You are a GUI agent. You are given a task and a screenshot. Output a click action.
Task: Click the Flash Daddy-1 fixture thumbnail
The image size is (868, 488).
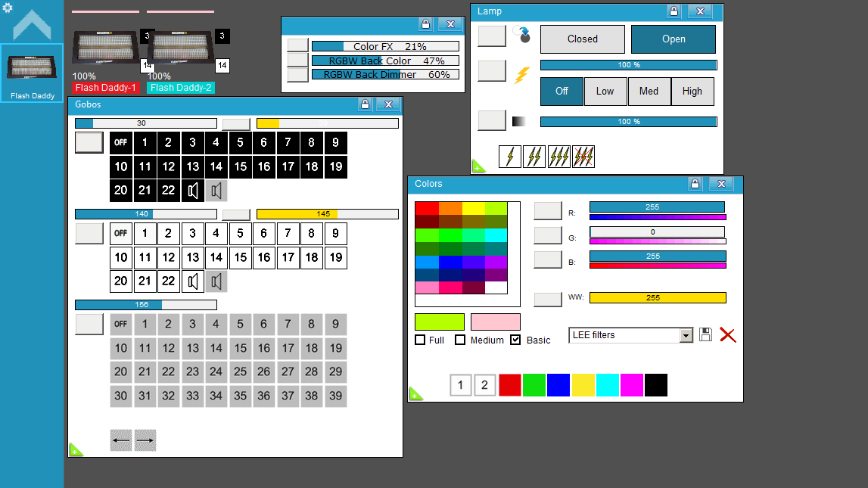pos(105,47)
